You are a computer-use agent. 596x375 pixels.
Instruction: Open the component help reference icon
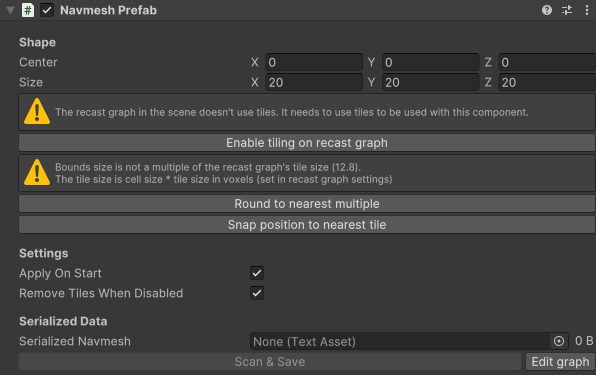pyautogui.click(x=547, y=10)
